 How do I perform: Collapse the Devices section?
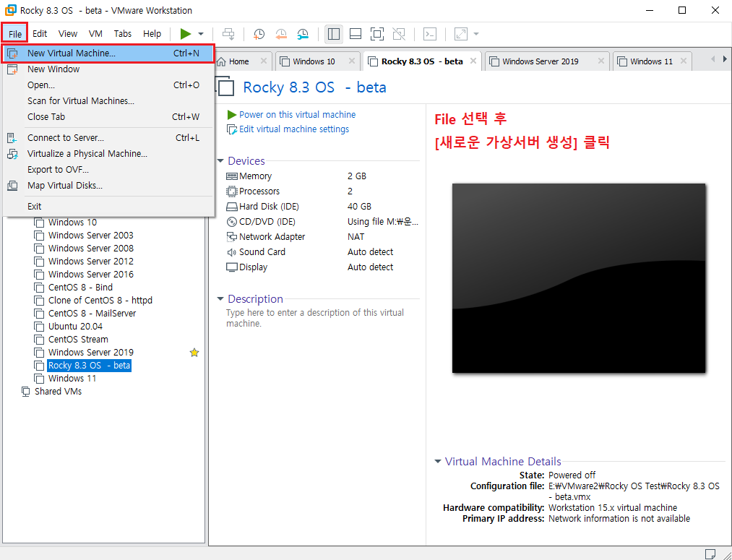(x=220, y=161)
